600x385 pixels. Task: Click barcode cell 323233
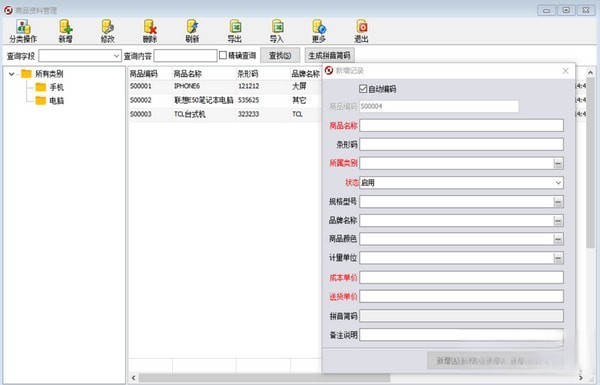[x=249, y=114]
